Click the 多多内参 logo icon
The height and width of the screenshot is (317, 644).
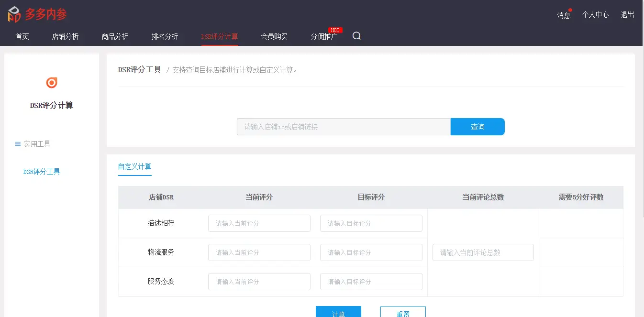pyautogui.click(x=14, y=13)
